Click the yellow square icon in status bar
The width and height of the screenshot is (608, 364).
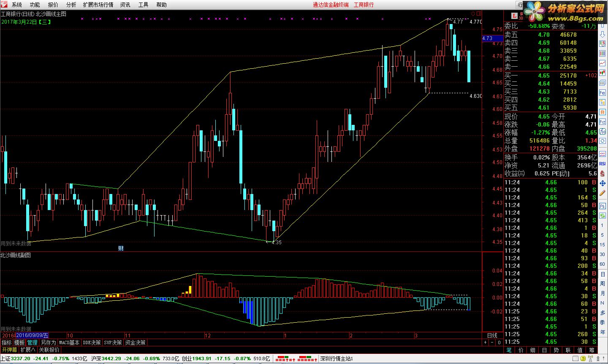(x=583, y=359)
